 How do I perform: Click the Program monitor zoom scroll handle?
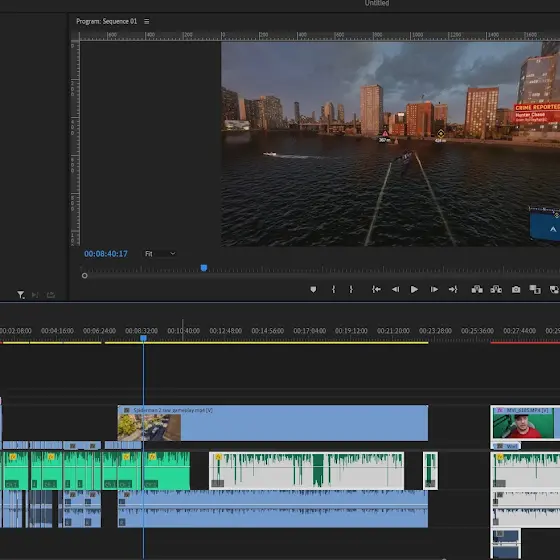pos(84,276)
